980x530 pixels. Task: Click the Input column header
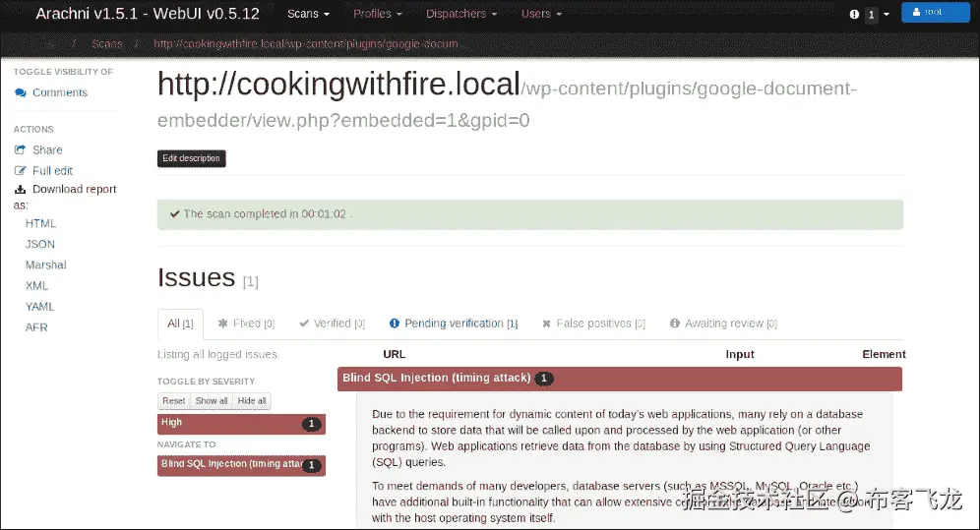740,355
